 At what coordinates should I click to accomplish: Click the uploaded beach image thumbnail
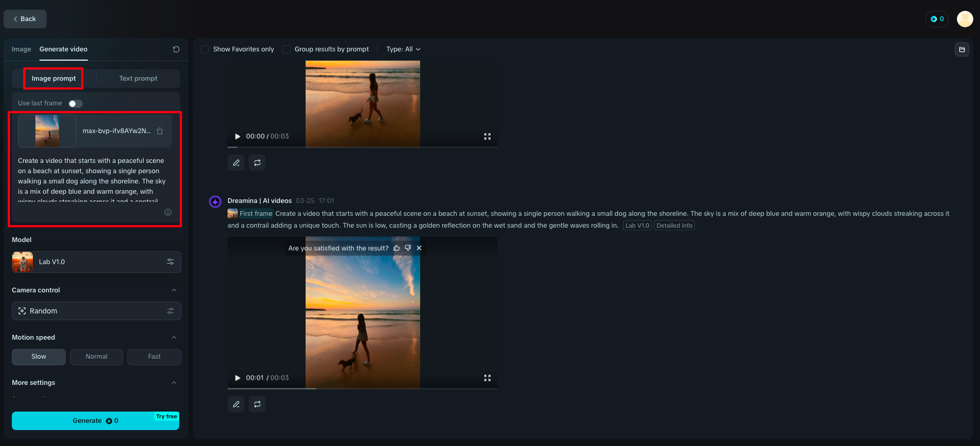coord(47,131)
